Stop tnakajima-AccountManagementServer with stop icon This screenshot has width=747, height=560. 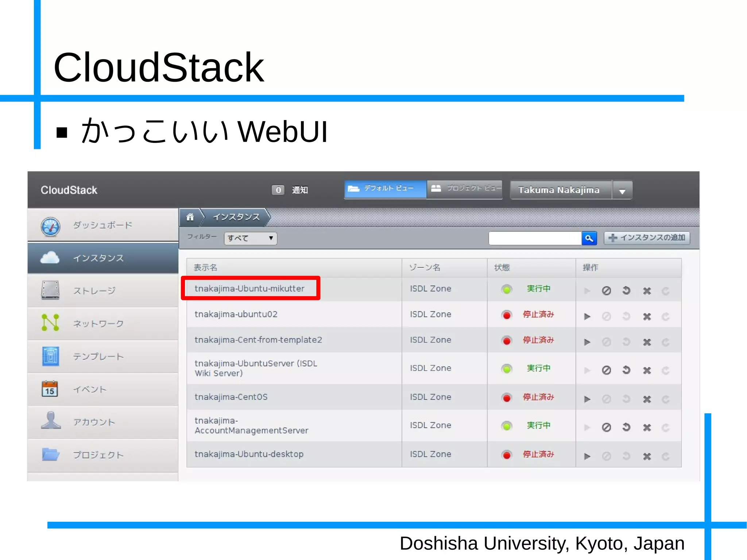pos(606,427)
